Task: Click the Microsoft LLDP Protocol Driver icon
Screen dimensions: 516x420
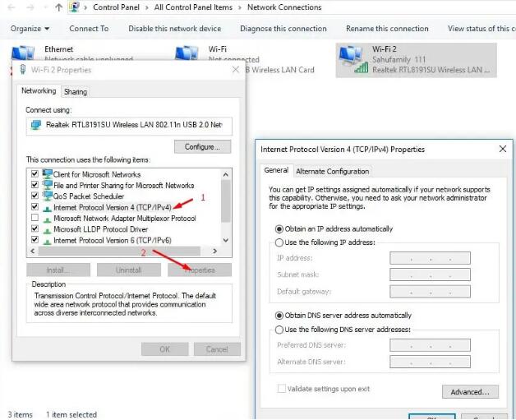Action: click(48, 230)
